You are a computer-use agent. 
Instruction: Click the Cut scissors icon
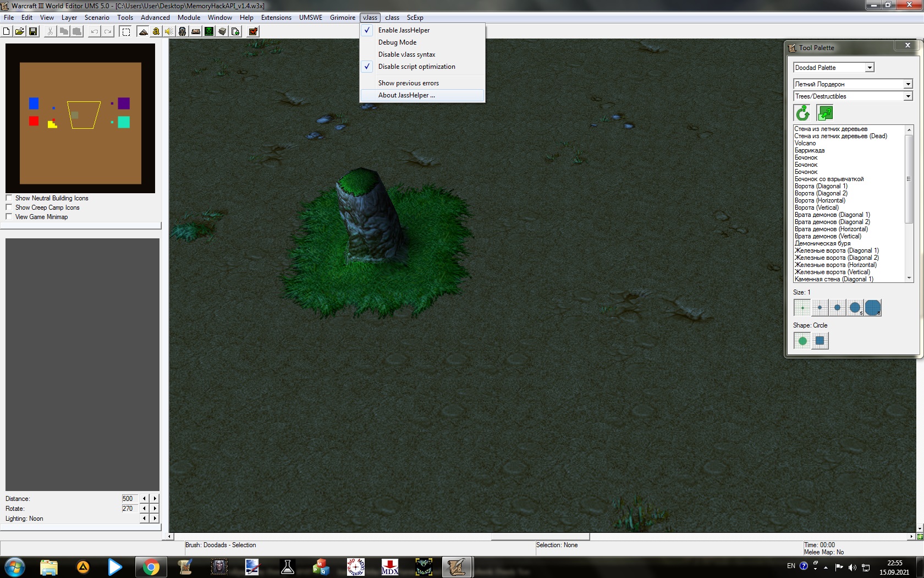(x=50, y=31)
